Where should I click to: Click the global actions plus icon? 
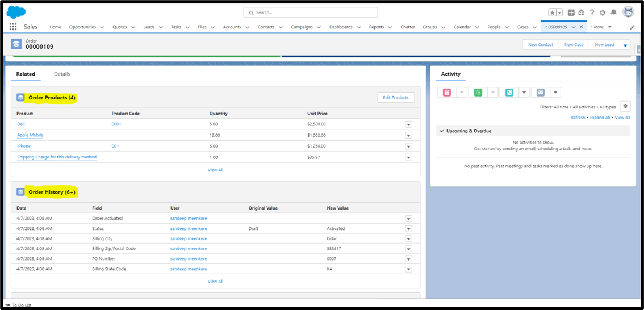click(x=571, y=12)
